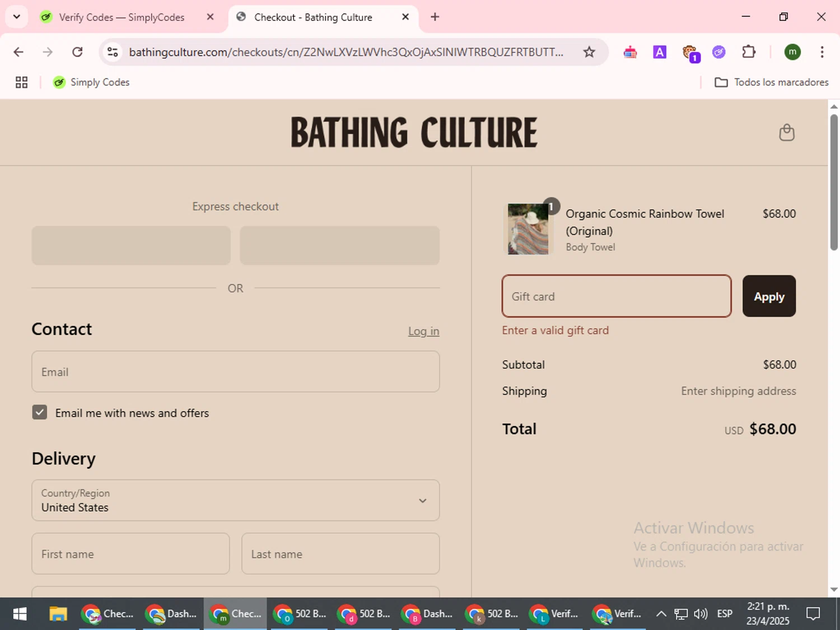Click the second express checkout button

click(x=340, y=245)
